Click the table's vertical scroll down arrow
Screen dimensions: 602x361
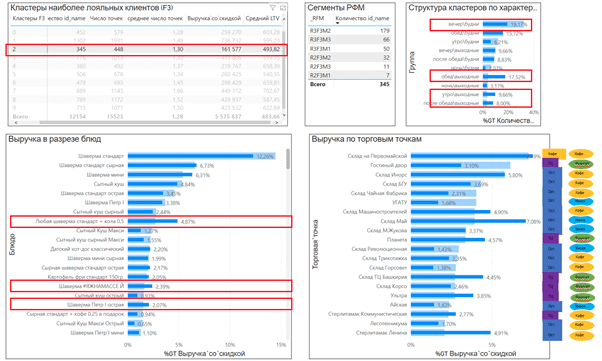coord(284,115)
